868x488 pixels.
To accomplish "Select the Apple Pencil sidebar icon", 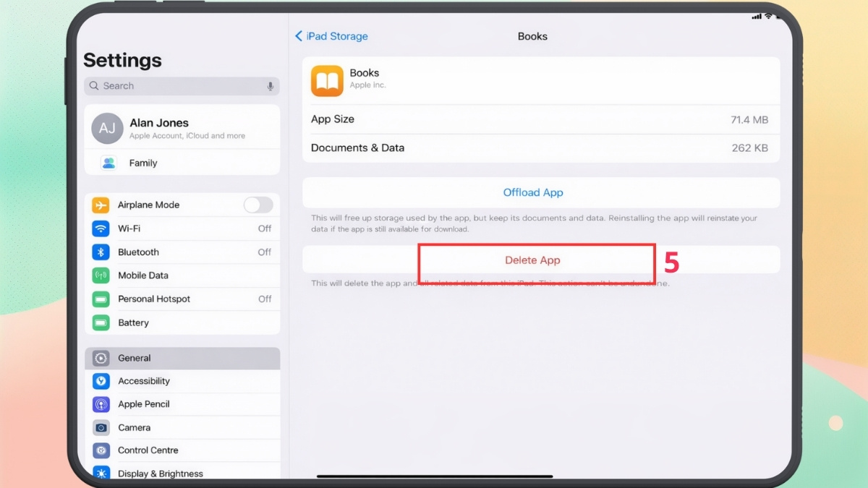I will [102, 403].
